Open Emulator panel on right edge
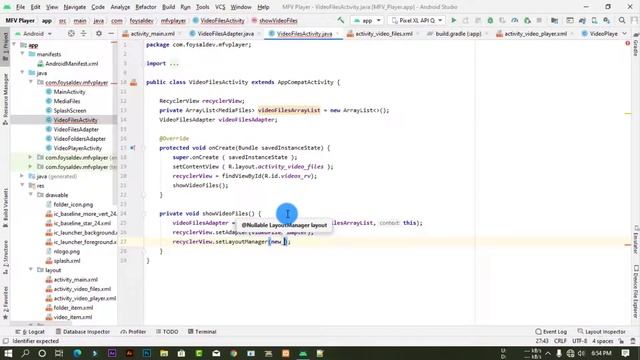Screen dimensions: 640x360 (636, 239)
